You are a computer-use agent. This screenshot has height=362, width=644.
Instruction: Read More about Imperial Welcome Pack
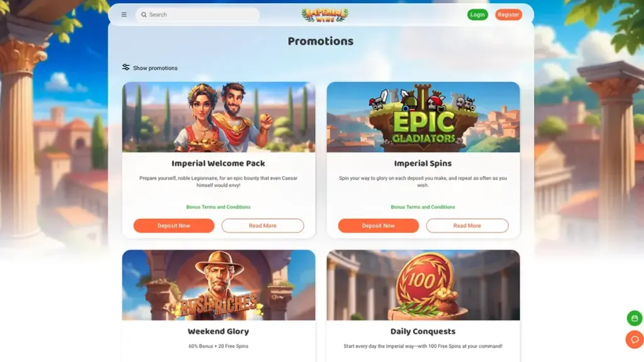point(263,226)
